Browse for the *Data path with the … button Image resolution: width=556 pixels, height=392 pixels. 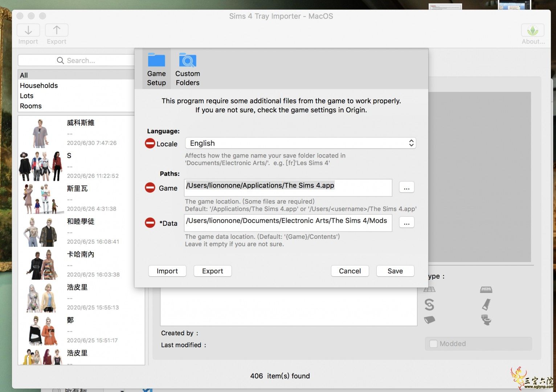pos(406,222)
